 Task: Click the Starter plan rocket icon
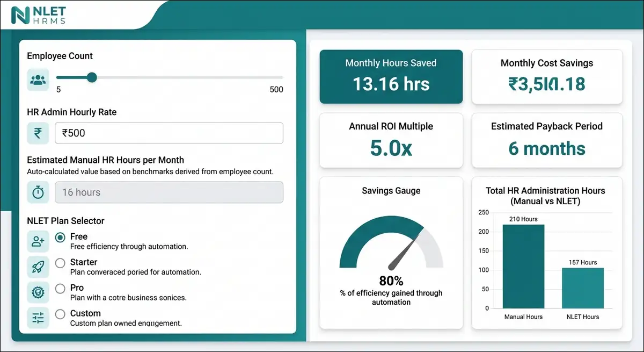[38, 267]
